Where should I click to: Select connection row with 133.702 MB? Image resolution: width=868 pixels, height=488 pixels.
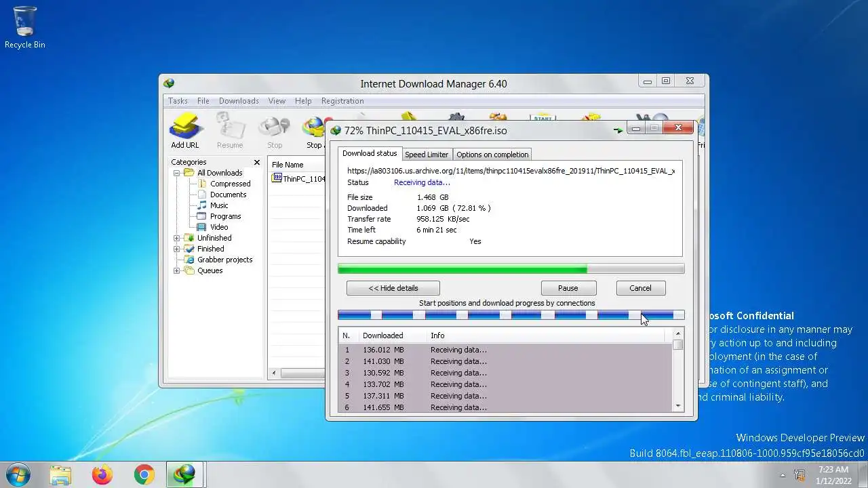pyautogui.click(x=505, y=384)
